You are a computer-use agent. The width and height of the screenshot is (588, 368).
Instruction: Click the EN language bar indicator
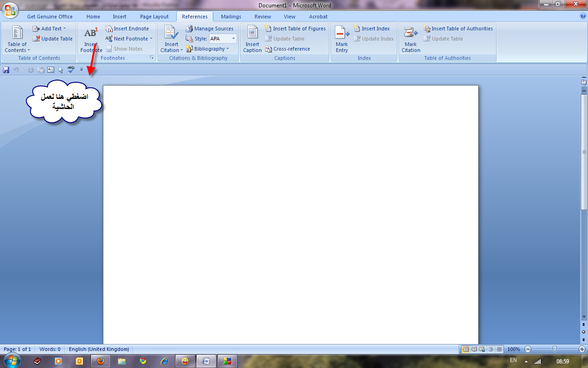point(513,361)
